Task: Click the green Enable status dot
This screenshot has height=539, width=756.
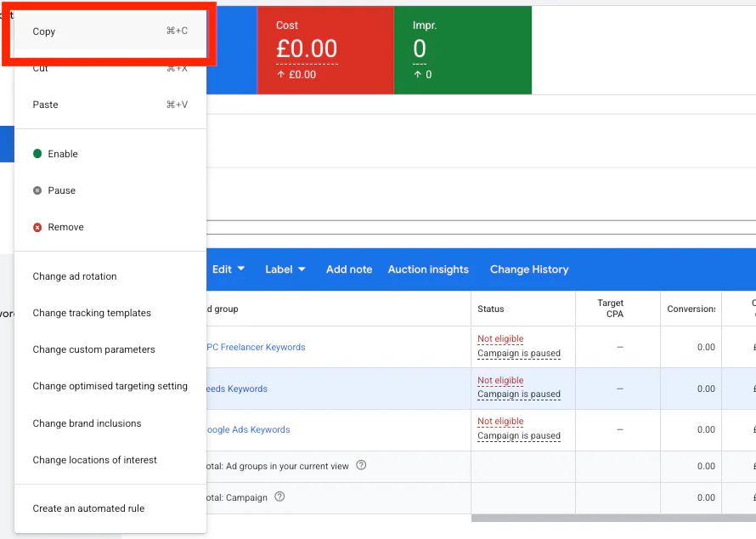Action: (37, 154)
